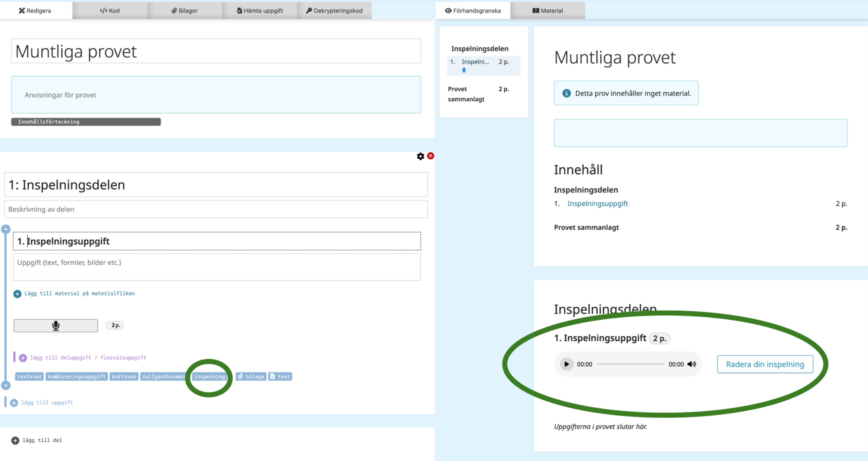
Task: Click 'Radera din inspelning' button
Action: 765,364
